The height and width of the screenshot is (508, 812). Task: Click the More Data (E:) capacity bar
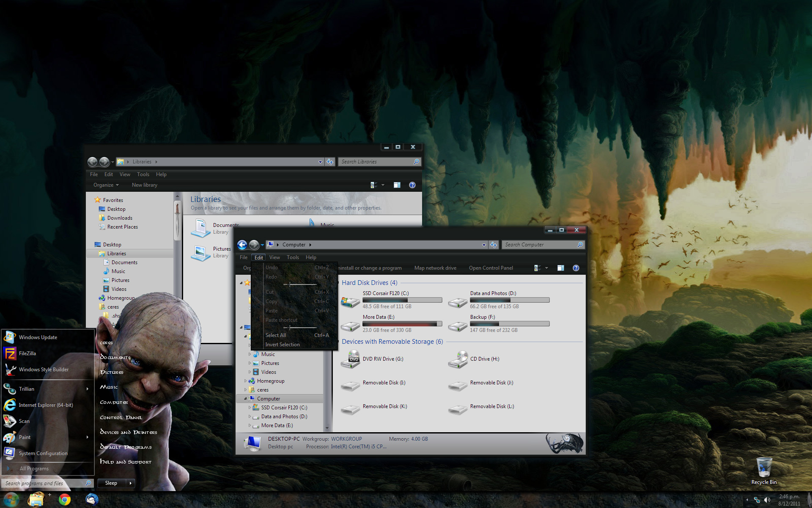(402, 323)
